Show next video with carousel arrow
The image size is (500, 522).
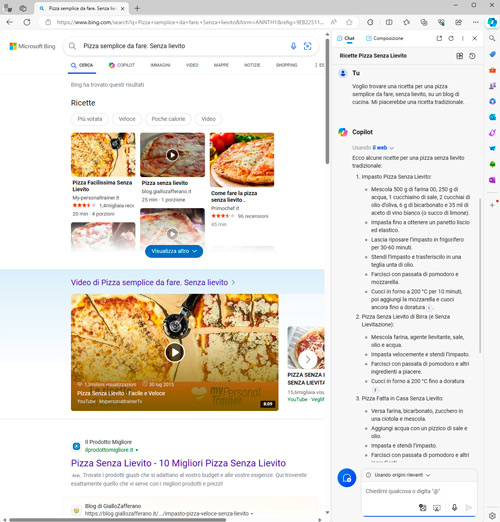[308, 359]
